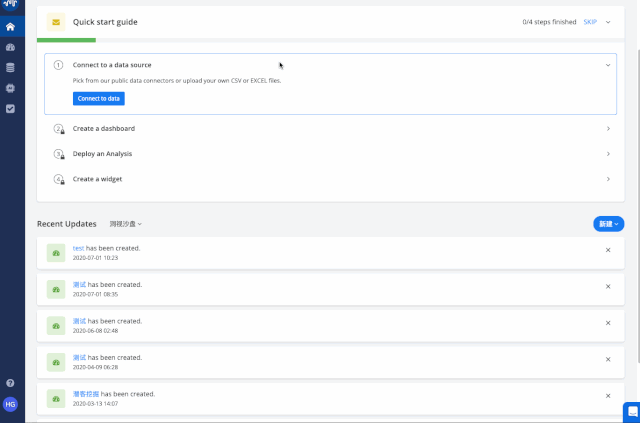Screen dimensions: 640x423
Task: Click the step 1 circle number icon
Action: 58,65
